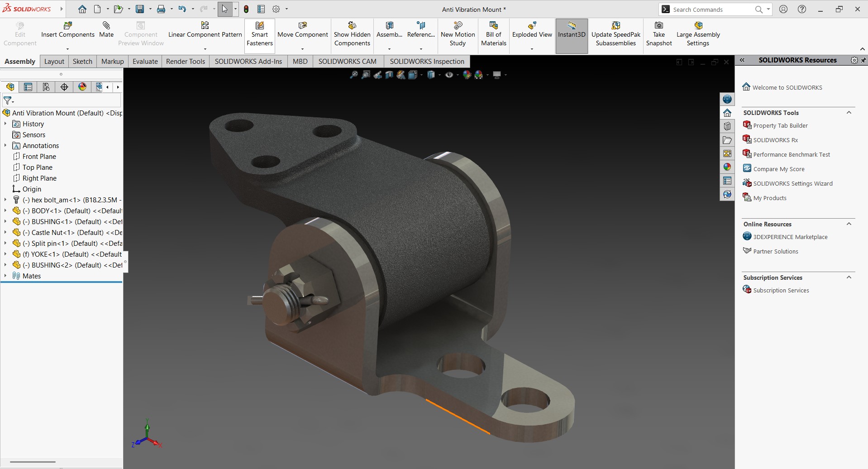Screen dimensions: 868x469
Task: Switch to the Sketch tab
Action: (82, 61)
